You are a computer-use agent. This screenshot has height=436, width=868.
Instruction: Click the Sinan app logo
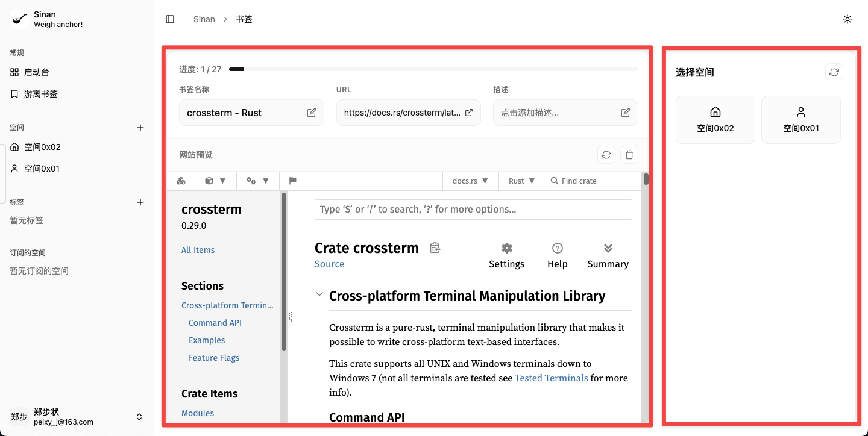click(x=19, y=19)
